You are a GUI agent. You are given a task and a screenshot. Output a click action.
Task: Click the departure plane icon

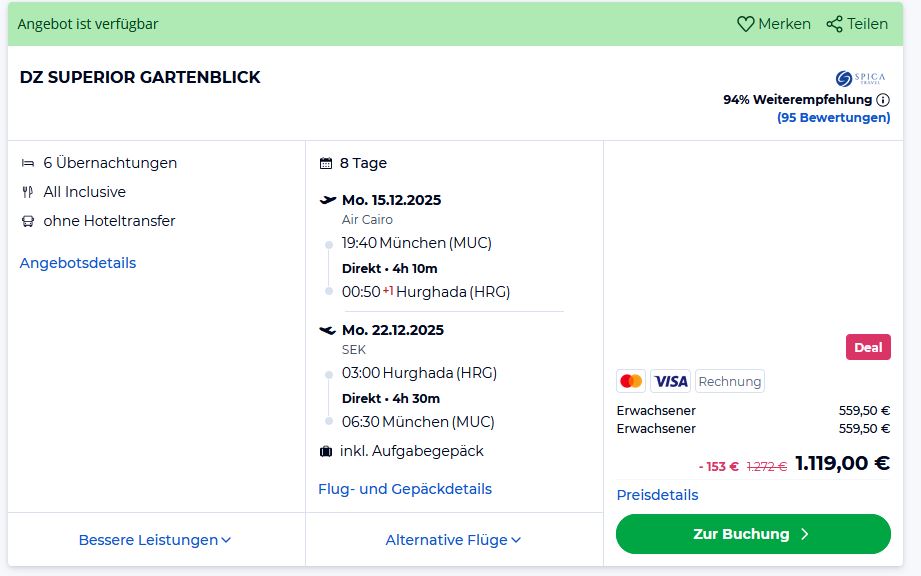tap(327, 200)
